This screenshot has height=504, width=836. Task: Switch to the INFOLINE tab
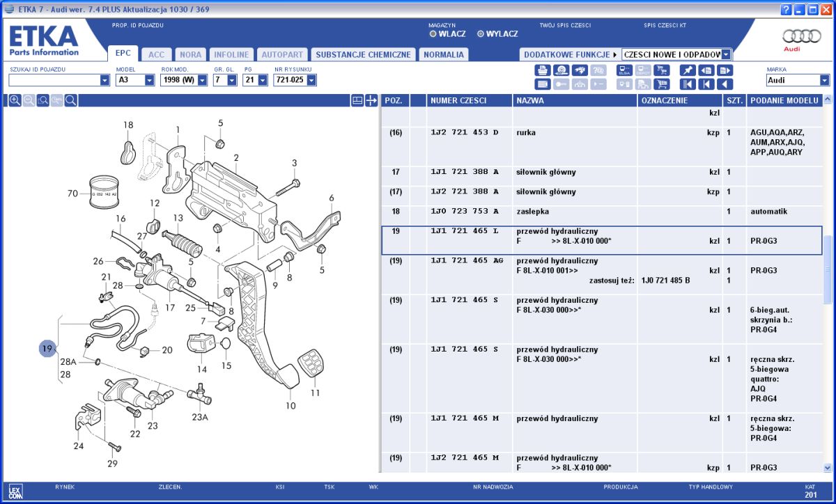231,54
